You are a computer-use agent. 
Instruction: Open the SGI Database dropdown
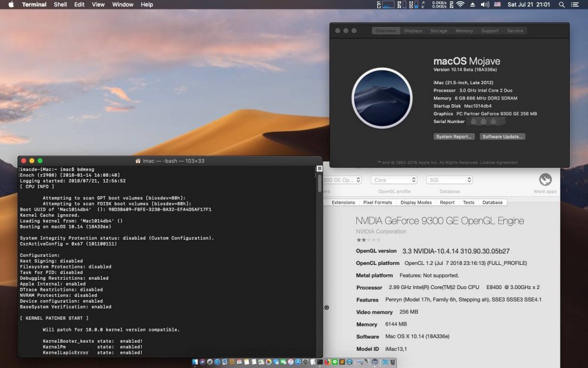click(x=449, y=180)
